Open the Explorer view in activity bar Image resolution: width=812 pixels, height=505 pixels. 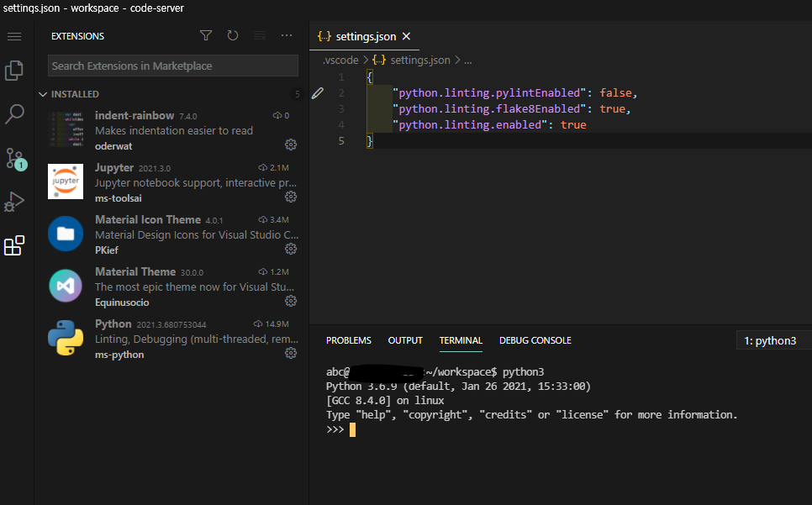pyautogui.click(x=14, y=71)
